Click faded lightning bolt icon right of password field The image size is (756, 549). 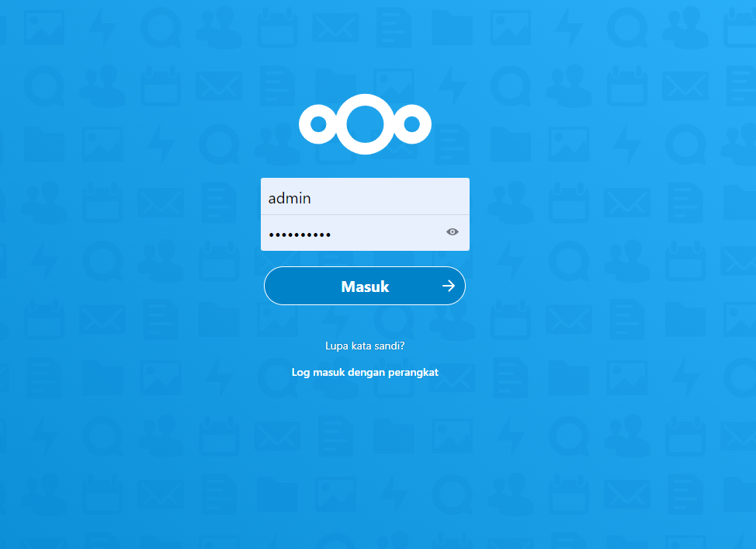(511, 261)
